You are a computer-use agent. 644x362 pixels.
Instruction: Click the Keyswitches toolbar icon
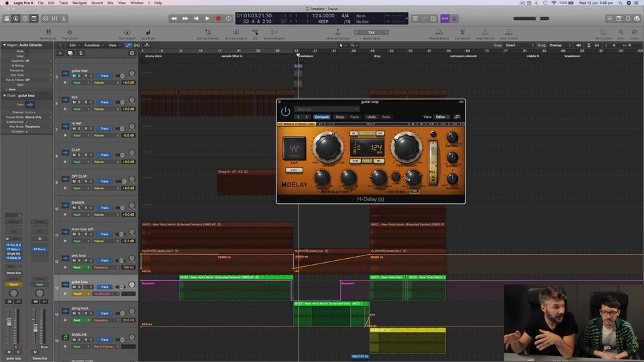pos(48,32)
